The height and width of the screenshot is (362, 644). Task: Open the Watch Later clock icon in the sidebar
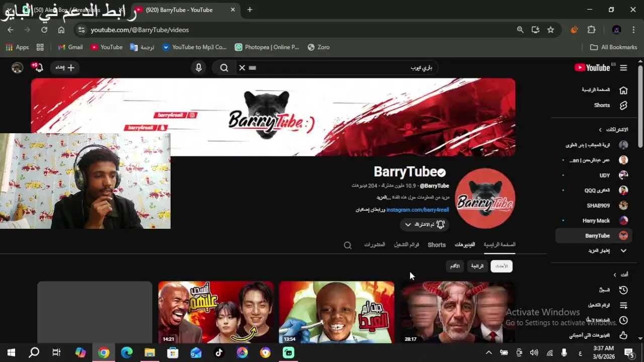pyautogui.click(x=623, y=320)
